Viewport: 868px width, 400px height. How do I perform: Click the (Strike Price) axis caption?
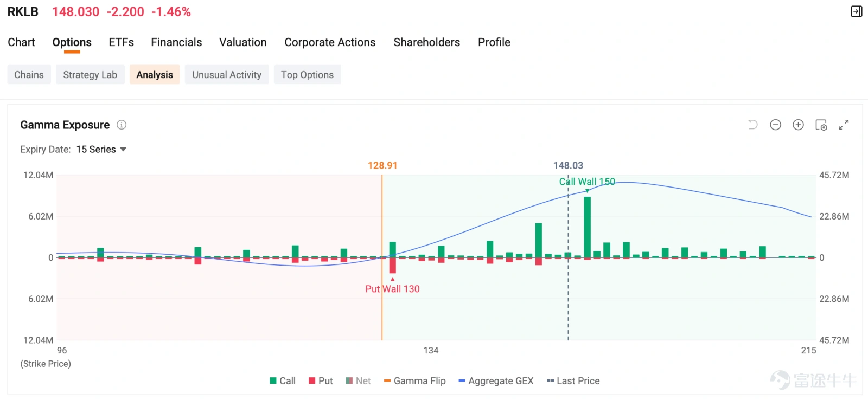point(46,364)
